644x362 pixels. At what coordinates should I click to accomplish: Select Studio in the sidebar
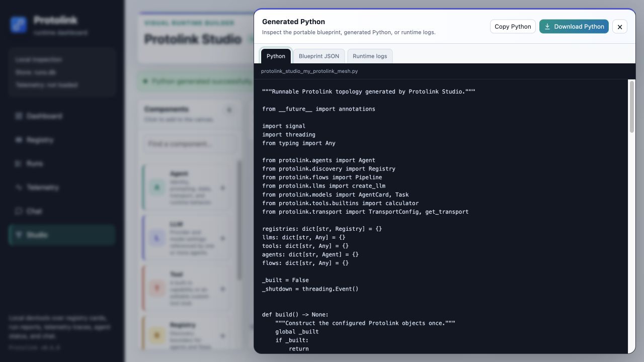coord(61,235)
